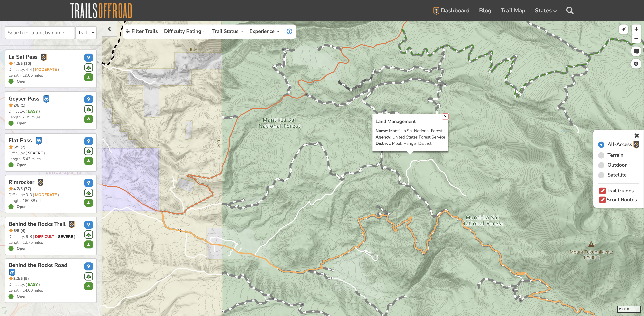Open Behind the Rocks Road title
Screen dimensions: 644x316
(x=38, y=265)
